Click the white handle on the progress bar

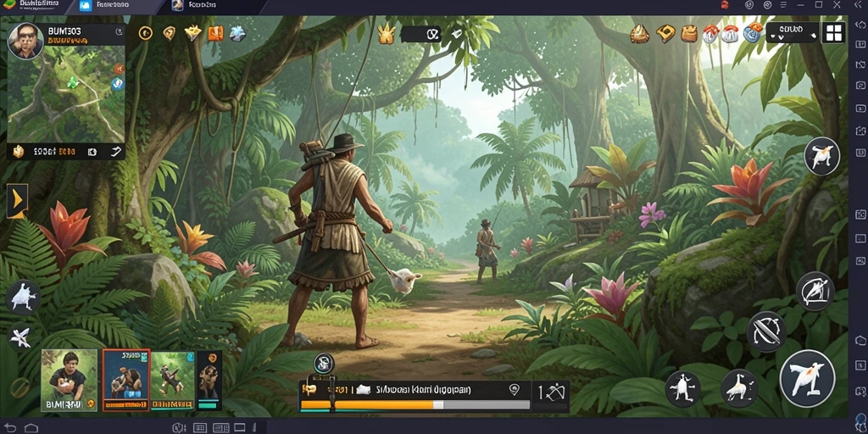tap(438, 404)
